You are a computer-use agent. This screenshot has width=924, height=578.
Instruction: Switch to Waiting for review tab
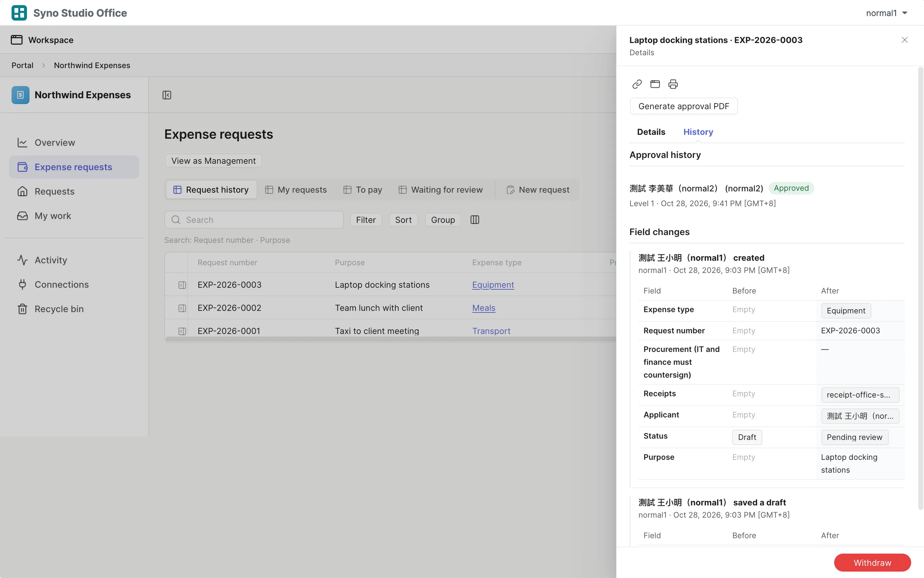point(441,189)
